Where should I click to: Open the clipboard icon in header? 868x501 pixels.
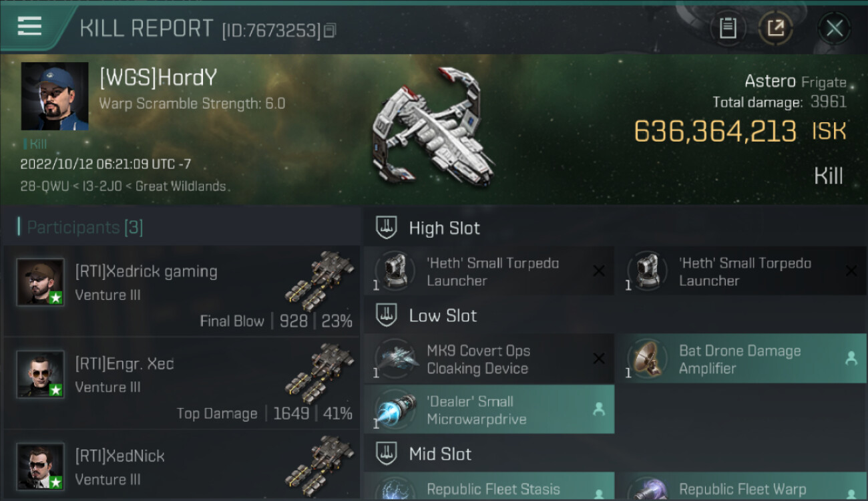coord(728,28)
